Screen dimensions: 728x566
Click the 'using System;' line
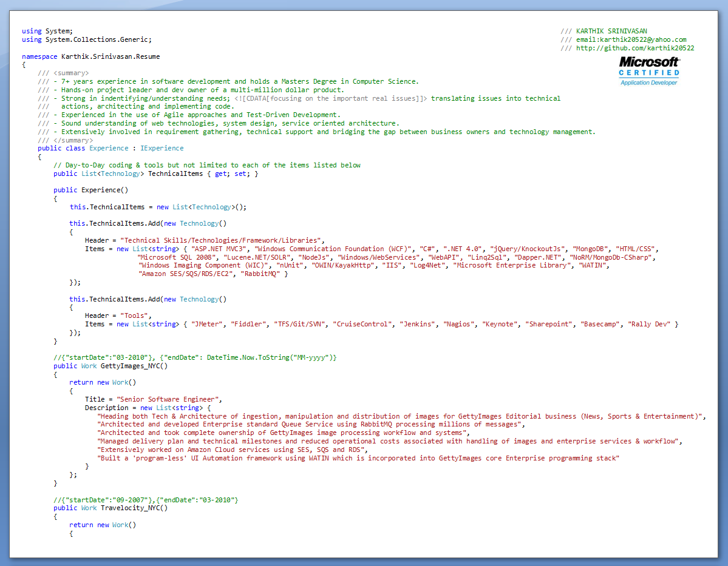click(x=47, y=31)
